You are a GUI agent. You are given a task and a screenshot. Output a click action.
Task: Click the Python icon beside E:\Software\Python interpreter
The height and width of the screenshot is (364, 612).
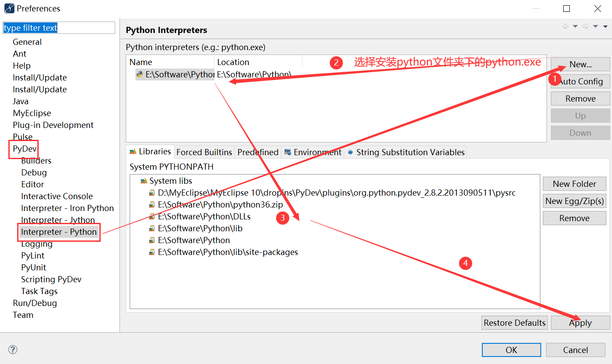(140, 74)
